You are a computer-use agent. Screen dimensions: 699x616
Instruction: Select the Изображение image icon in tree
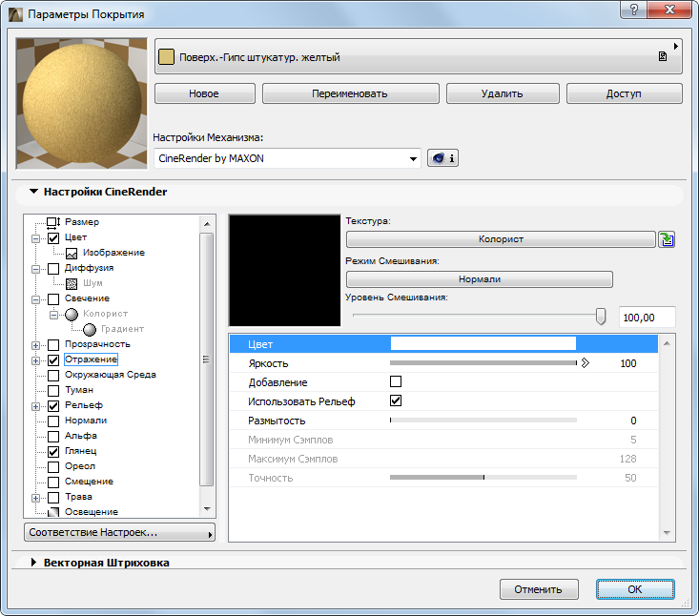[x=72, y=254]
